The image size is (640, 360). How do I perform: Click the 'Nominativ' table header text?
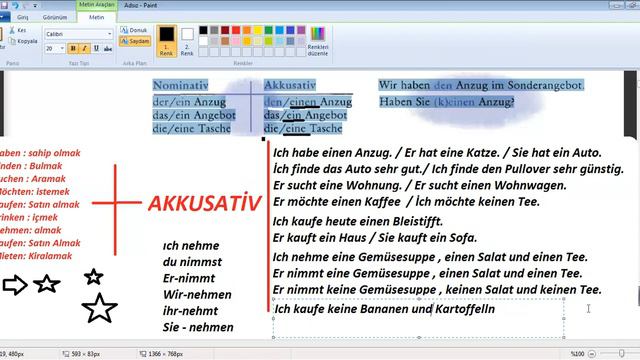pos(180,85)
